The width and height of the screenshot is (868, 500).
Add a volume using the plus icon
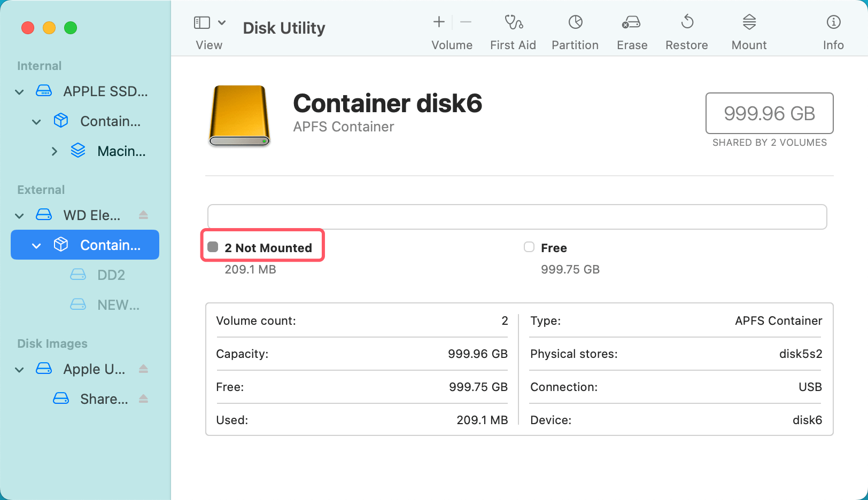pos(438,22)
